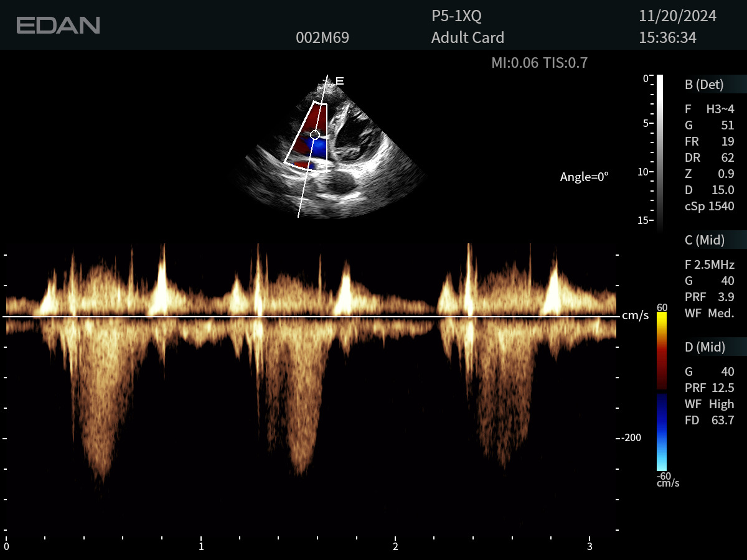
Task: Click the blue flow region in color box
Action: [x=317, y=148]
